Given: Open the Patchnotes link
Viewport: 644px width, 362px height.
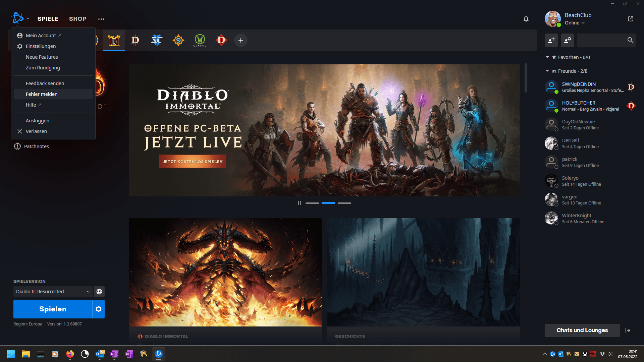Looking at the screenshot, I should [x=32, y=146].
